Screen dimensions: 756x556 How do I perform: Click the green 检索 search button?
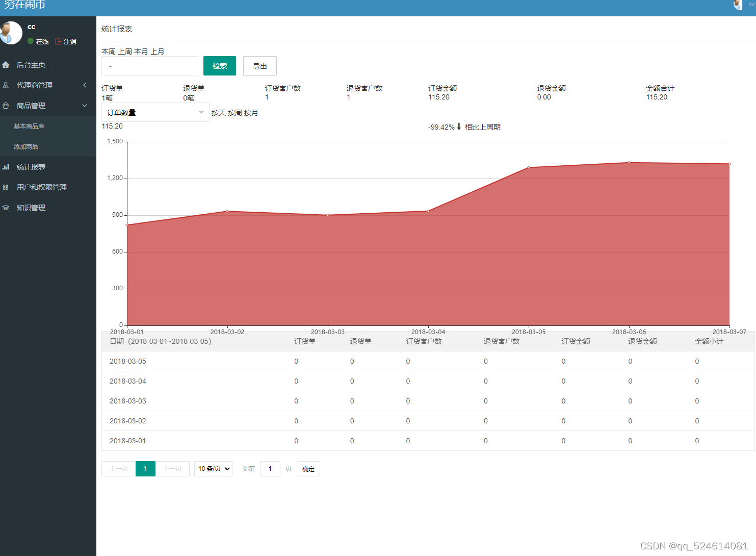coord(220,66)
